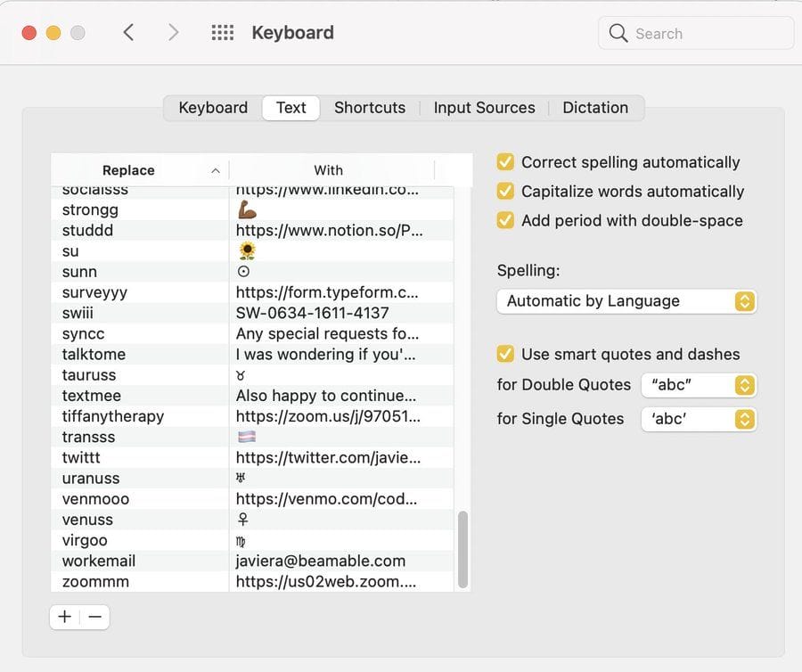Open the Spelling language dropdown

tap(626, 301)
